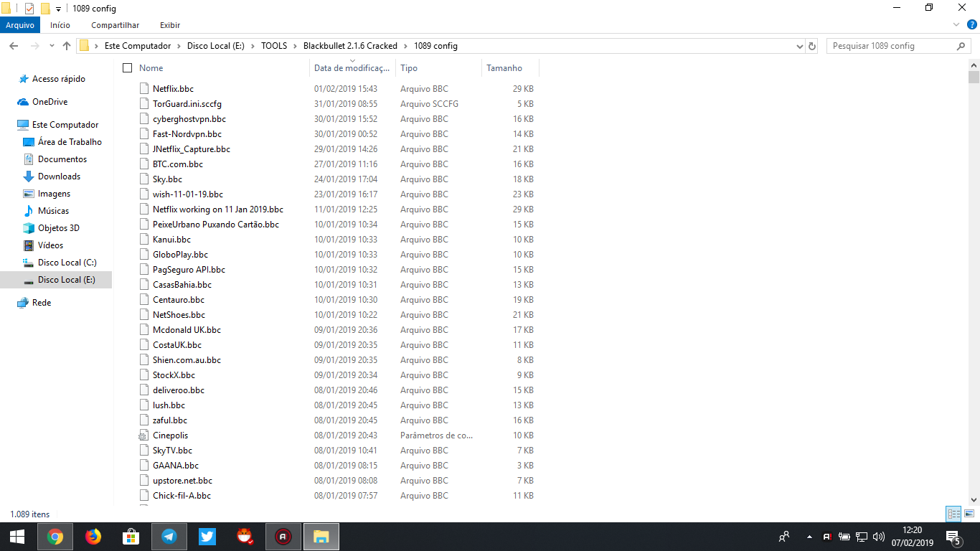This screenshot has width=980, height=551.
Task: Go to TOOLS in breadcrumb path
Action: coord(274,46)
